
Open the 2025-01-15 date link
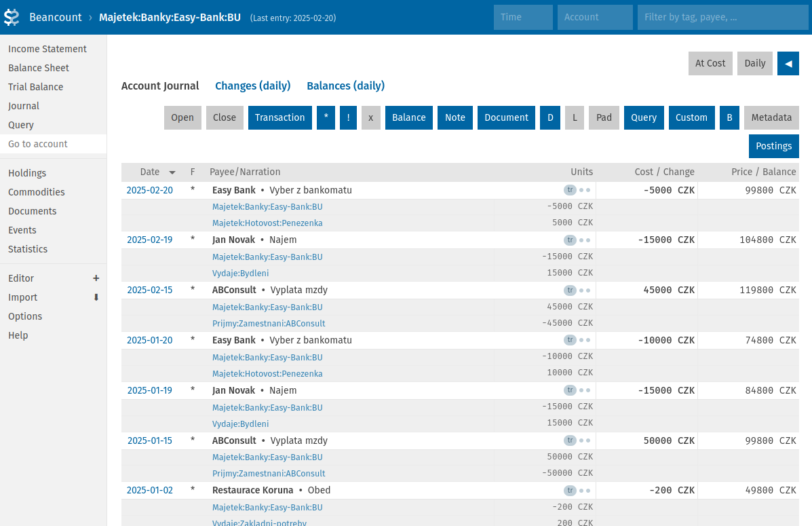pos(149,440)
